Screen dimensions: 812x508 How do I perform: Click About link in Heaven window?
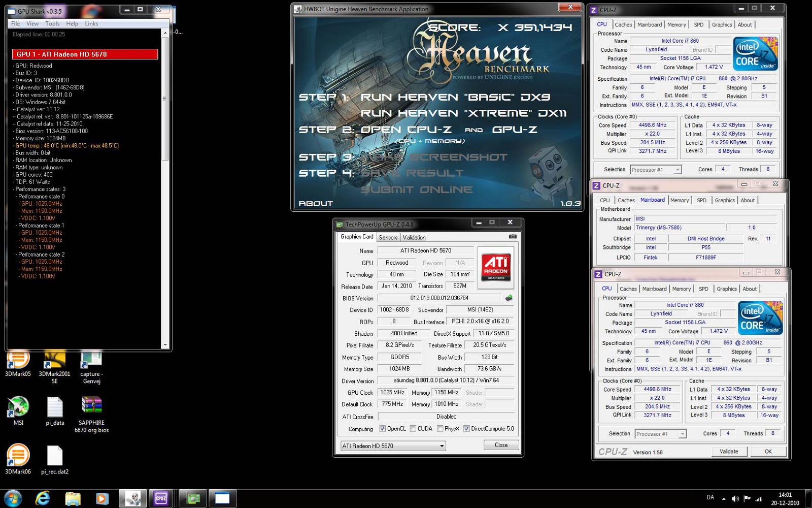click(x=316, y=204)
